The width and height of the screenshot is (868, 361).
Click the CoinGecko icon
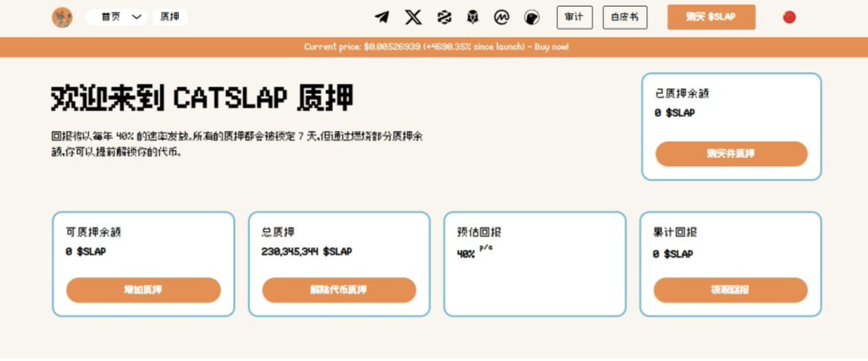pos(532,17)
